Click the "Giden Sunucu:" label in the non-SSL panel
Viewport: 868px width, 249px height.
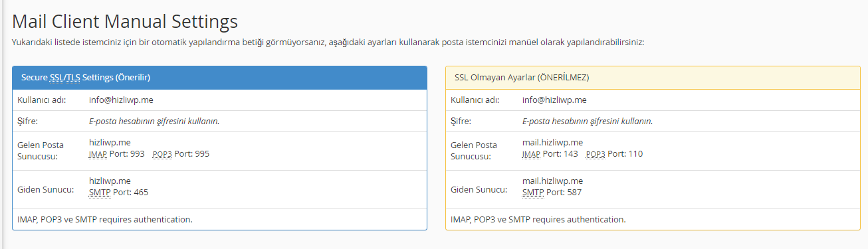[479, 189]
